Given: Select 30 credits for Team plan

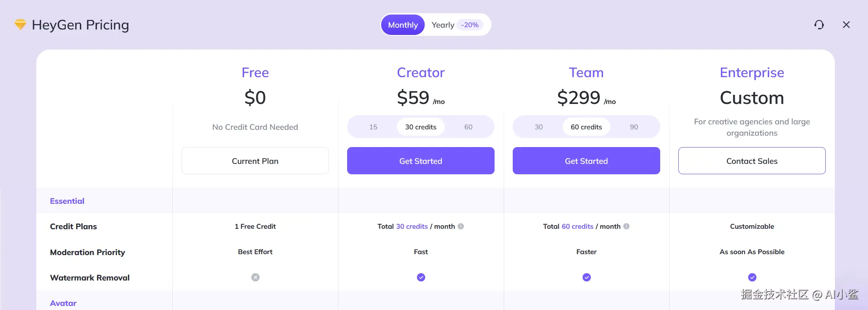Looking at the screenshot, I should (x=539, y=127).
